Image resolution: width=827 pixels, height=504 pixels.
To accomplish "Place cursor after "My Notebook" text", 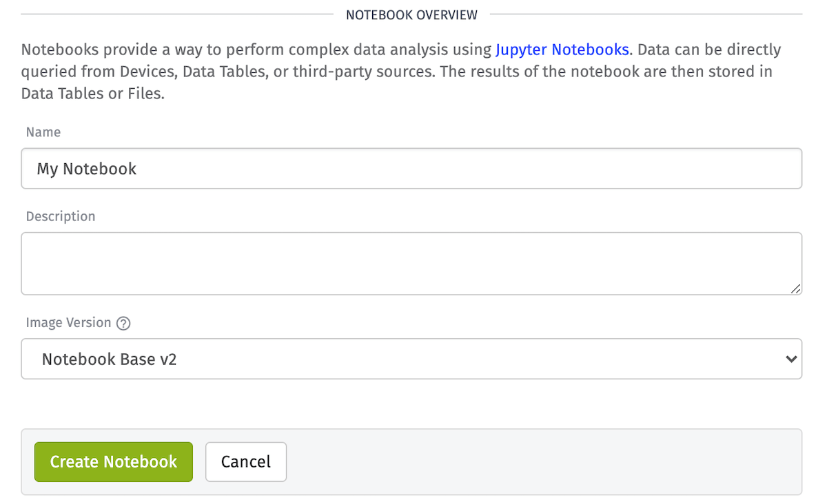I will click(x=138, y=169).
